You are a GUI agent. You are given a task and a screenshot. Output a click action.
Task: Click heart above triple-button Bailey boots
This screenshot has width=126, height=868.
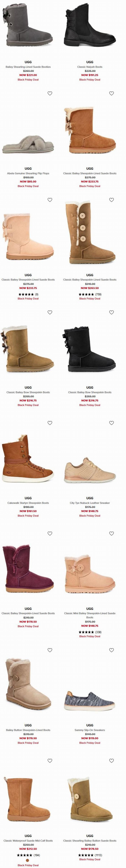[x=112, y=200]
